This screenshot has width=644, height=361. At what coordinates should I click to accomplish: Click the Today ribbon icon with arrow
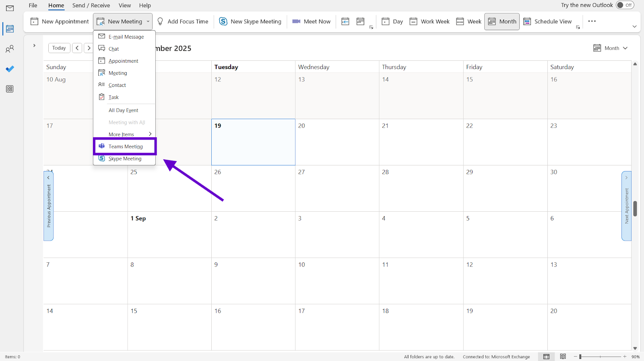tap(345, 21)
